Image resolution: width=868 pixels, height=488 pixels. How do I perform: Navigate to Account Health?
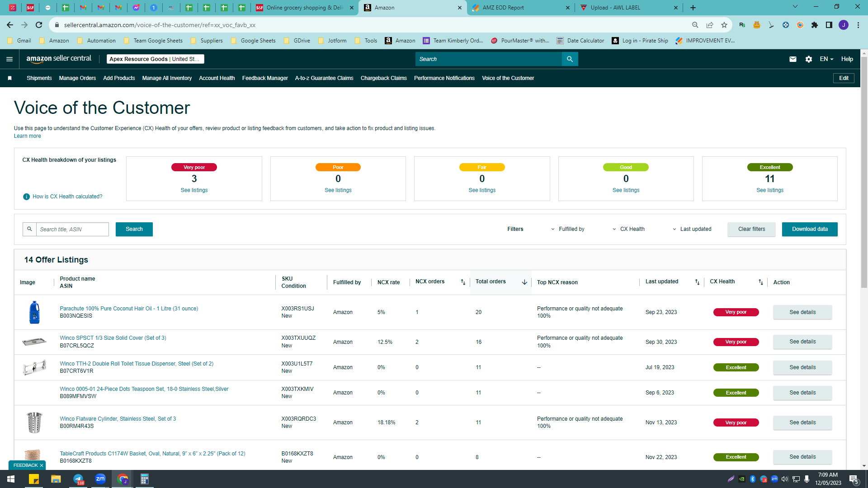(x=217, y=78)
